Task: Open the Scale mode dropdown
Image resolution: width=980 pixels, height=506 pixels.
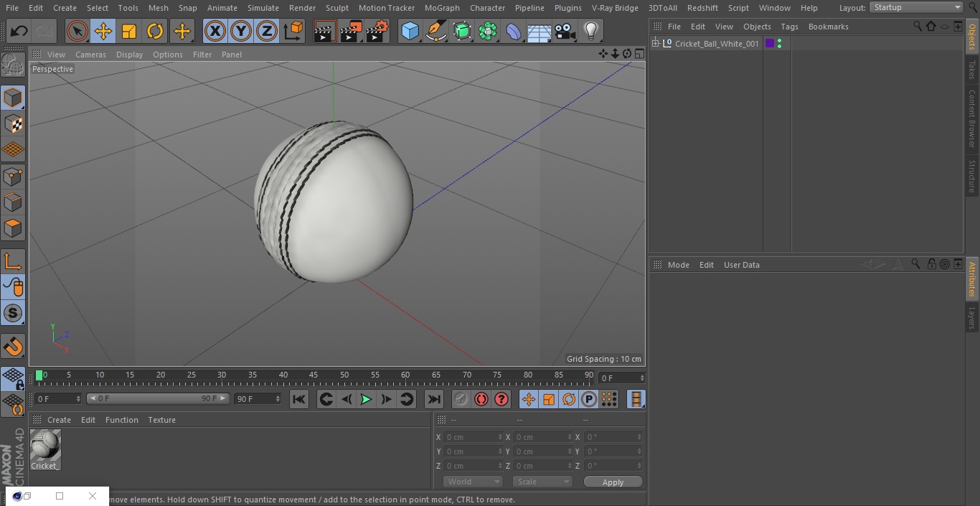Action: (542, 482)
